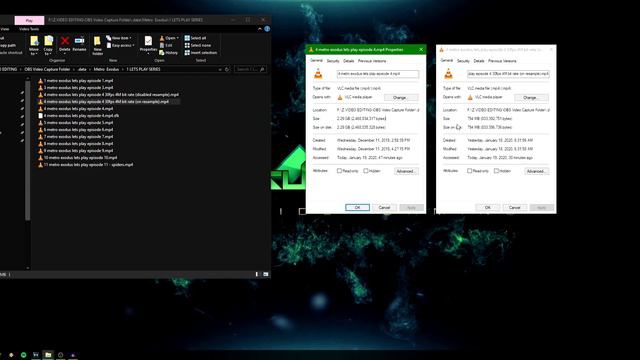Image resolution: width=640 pixels, height=360 pixels.
Task: Click OK in green-titled Properties window
Action: [357, 207]
